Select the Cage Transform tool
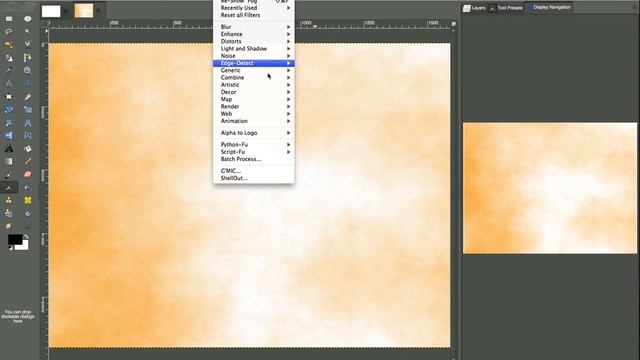 [27, 136]
